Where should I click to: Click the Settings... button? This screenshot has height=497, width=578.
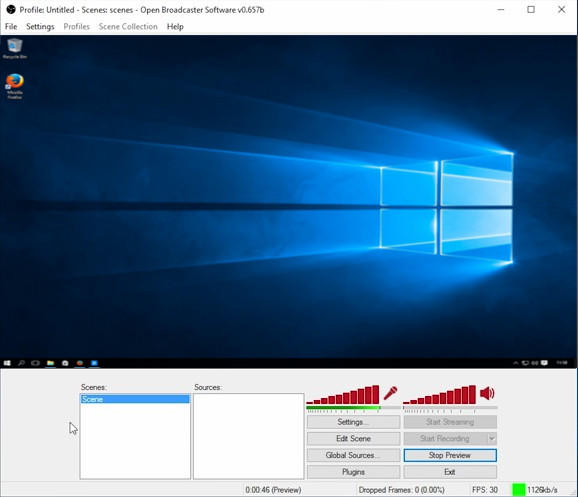click(353, 422)
